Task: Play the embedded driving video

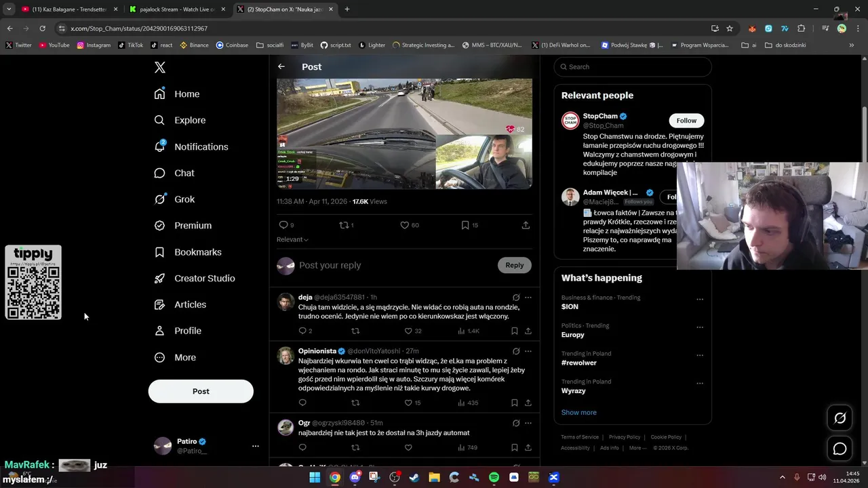Action: coord(404,134)
